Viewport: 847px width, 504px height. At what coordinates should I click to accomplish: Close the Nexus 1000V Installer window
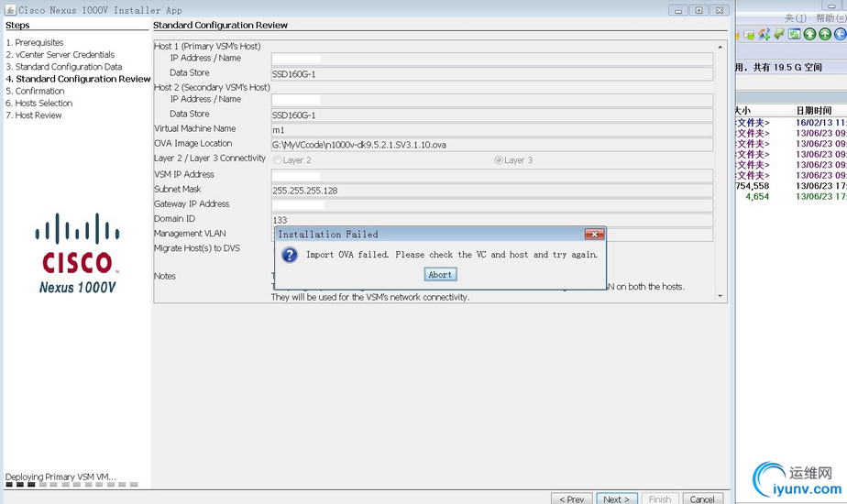point(720,10)
